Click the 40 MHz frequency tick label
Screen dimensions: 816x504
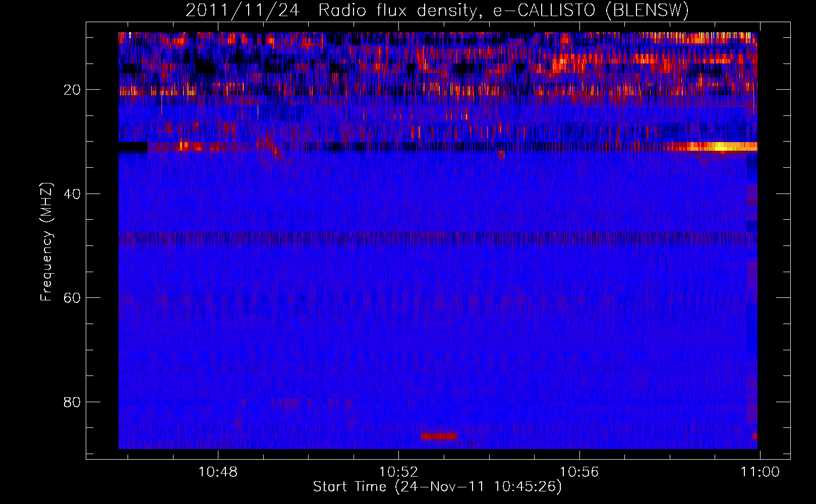pos(73,194)
